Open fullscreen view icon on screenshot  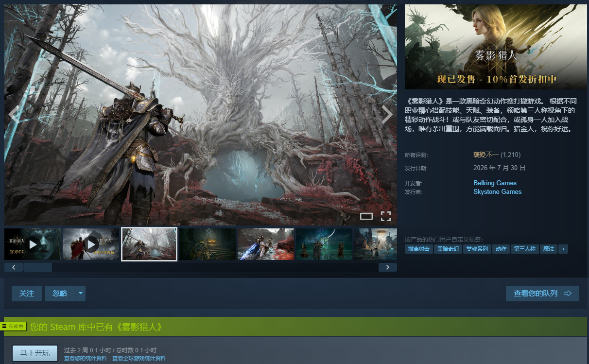pos(386,216)
